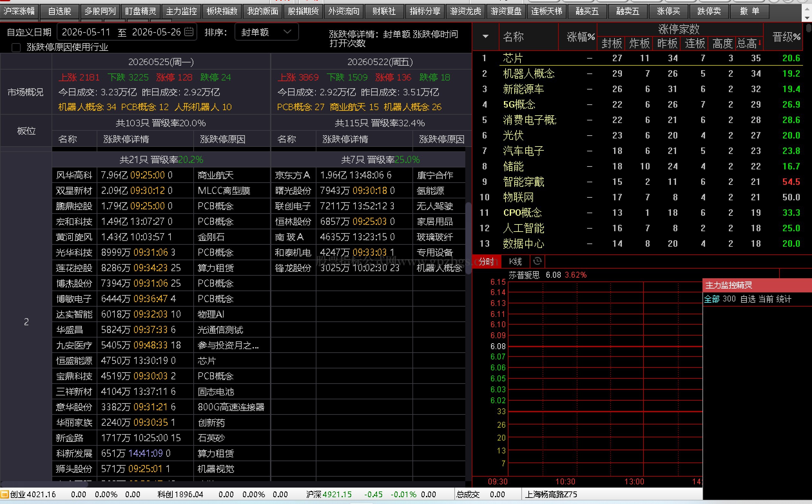
Task: Switch to the K线 chart tab
Action: (515, 262)
